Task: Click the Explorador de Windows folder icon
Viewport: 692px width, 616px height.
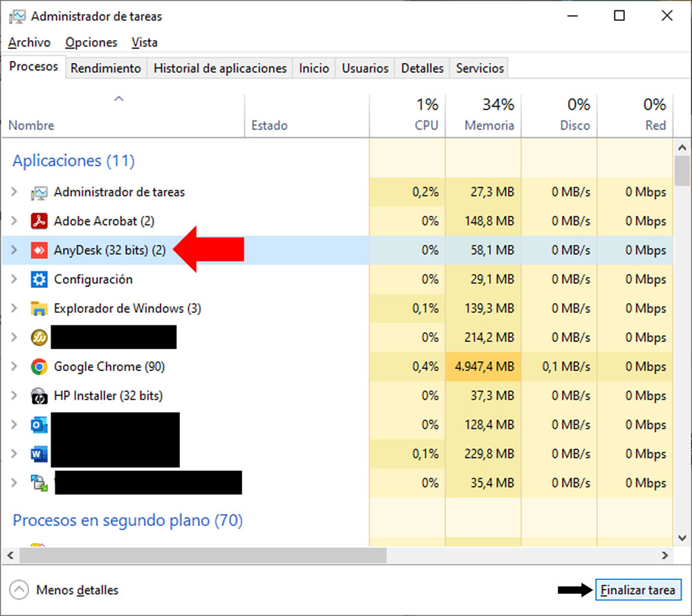Action: (x=39, y=309)
